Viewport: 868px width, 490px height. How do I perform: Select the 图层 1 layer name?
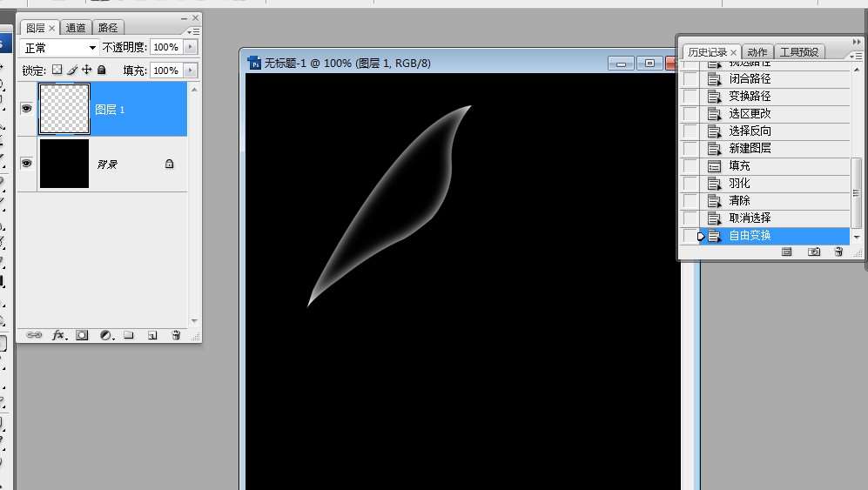click(110, 110)
